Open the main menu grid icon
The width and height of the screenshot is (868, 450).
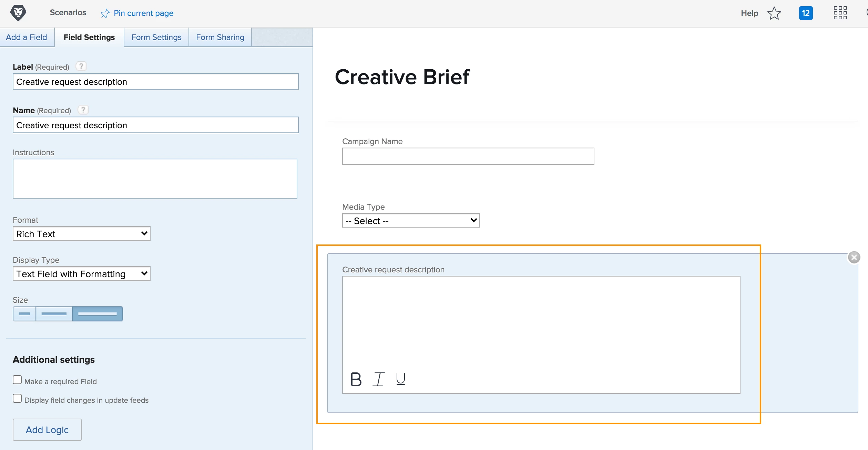point(840,13)
